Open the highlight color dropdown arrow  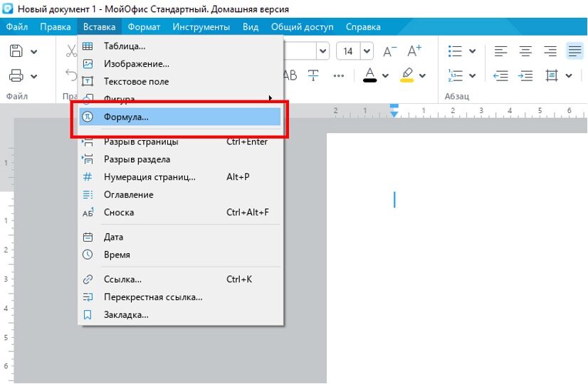point(422,75)
